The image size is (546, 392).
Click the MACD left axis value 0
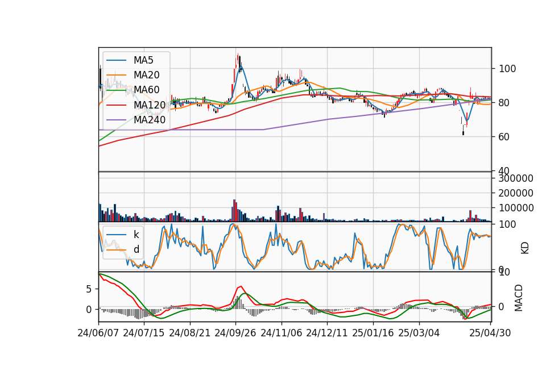[x=89, y=310]
